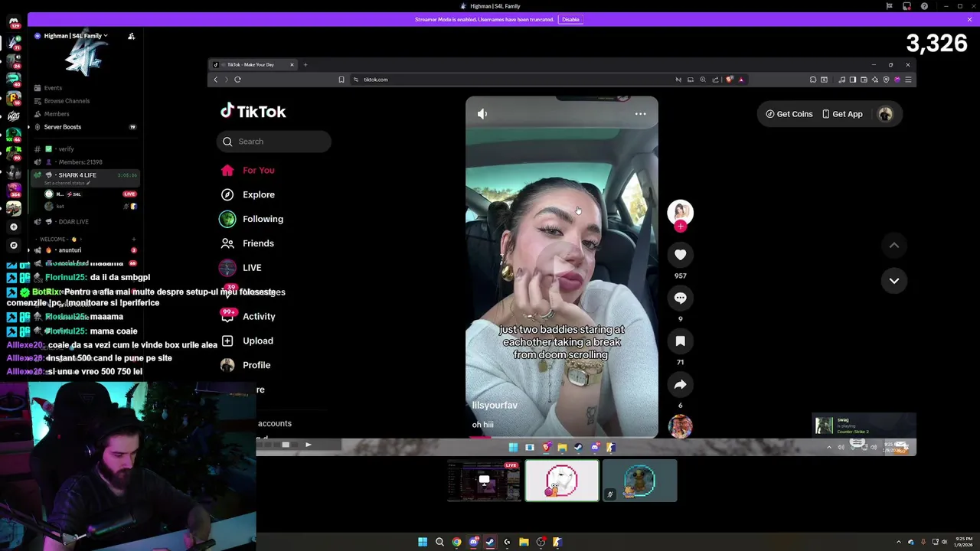Image resolution: width=980 pixels, height=551 pixels.
Task: Open Steam from the taskbar
Action: [x=490, y=542]
